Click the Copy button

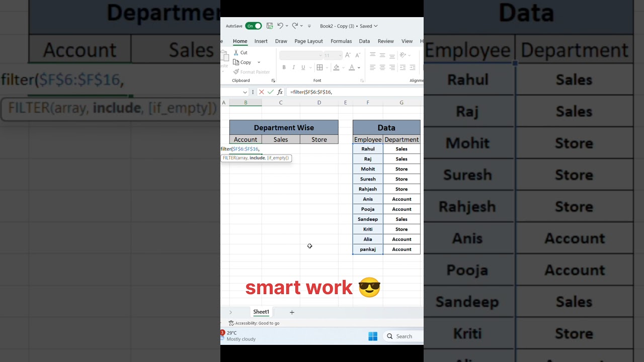click(x=242, y=62)
